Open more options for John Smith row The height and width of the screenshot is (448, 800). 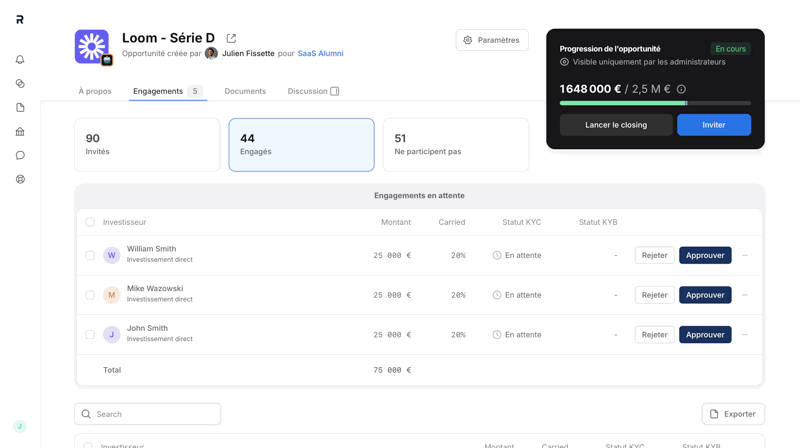(745, 335)
